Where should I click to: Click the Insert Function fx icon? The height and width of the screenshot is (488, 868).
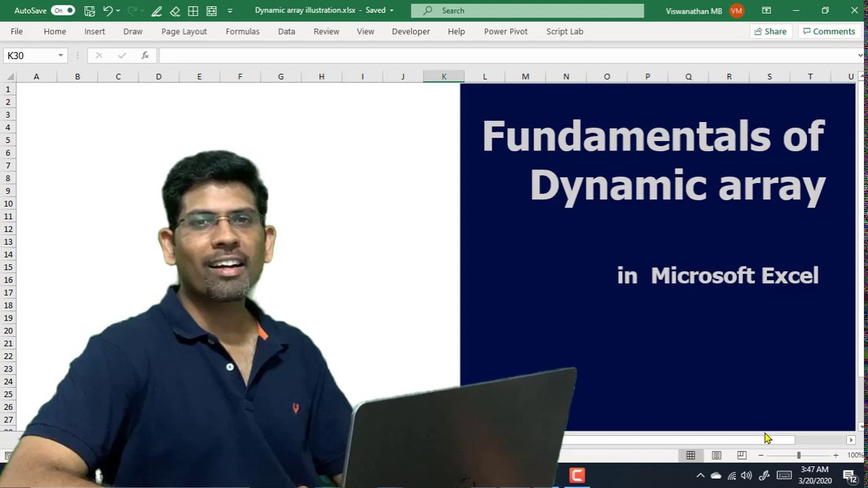[145, 56]
